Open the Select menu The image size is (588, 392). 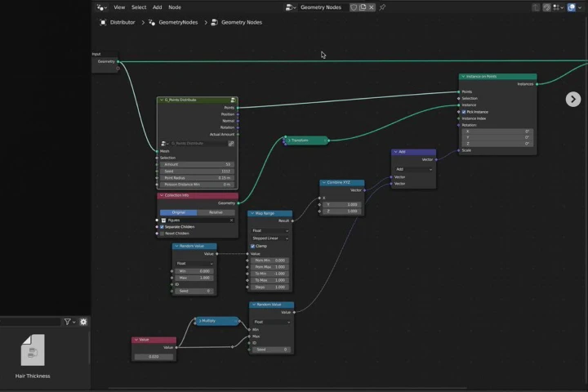click(139, 7)
